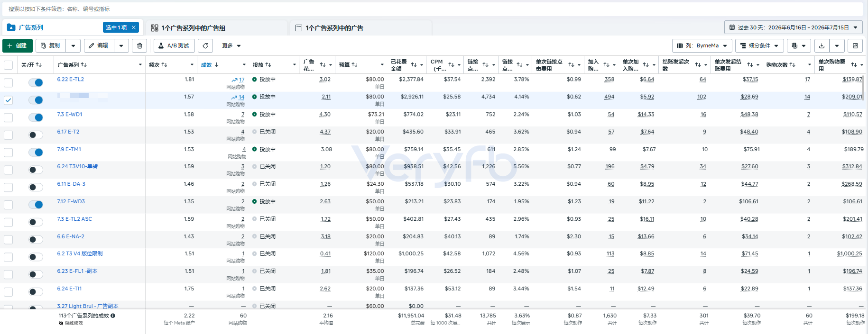Click the calendar icon in the date range
868x334 pixels.
coord(732,27)
